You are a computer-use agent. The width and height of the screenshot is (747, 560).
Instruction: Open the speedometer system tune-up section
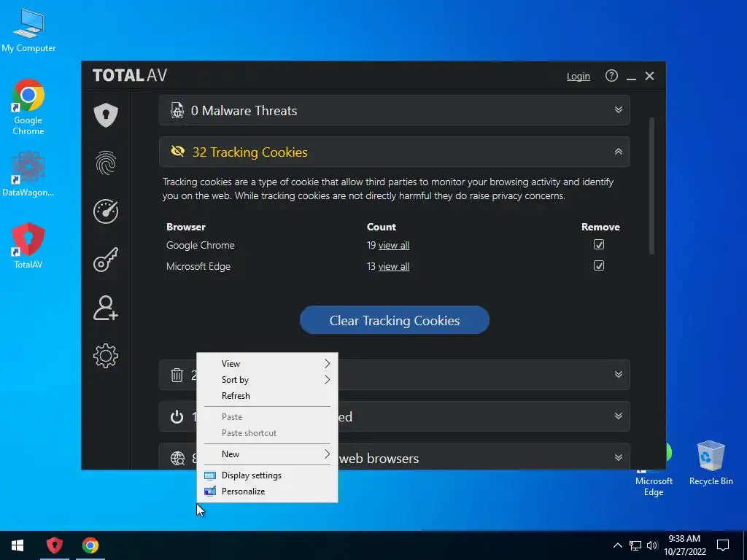point(106,211)
